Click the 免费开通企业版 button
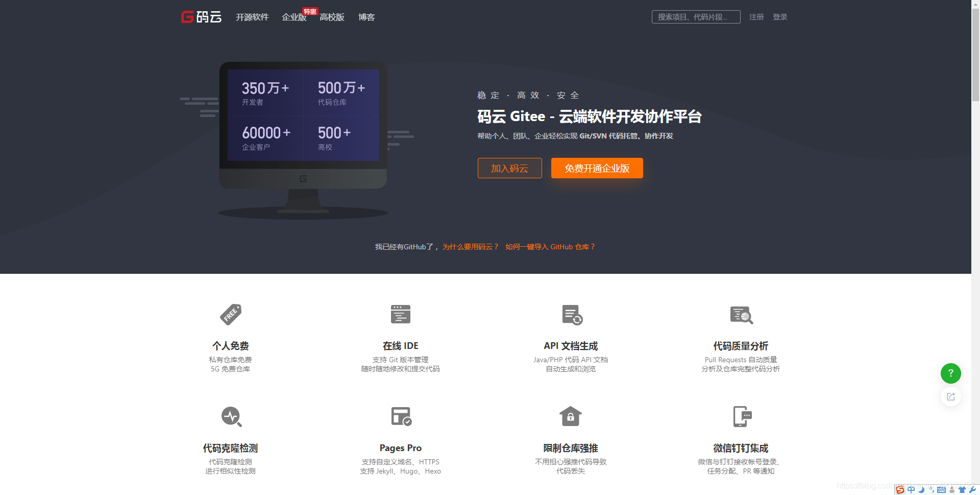 click(597, 168)
